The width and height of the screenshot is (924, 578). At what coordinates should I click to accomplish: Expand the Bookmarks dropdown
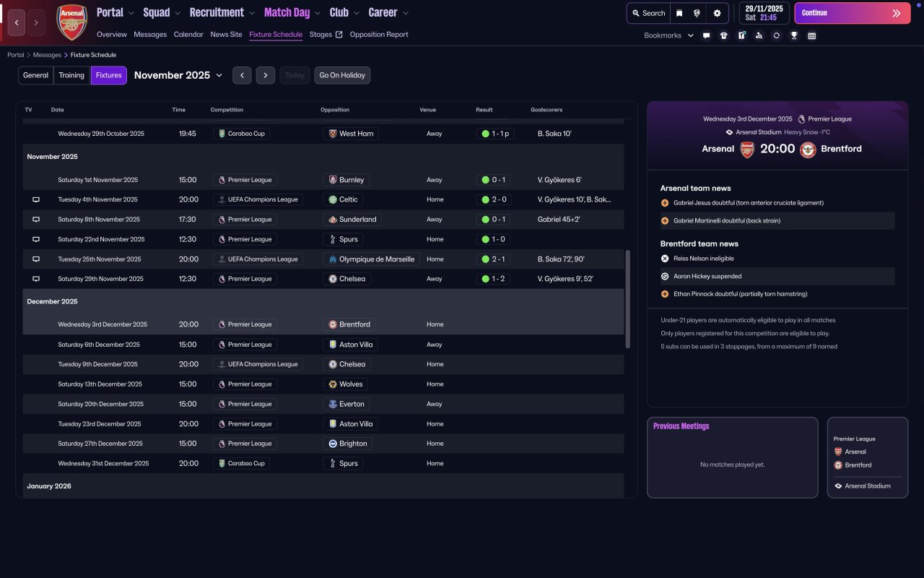coord(669,35)
